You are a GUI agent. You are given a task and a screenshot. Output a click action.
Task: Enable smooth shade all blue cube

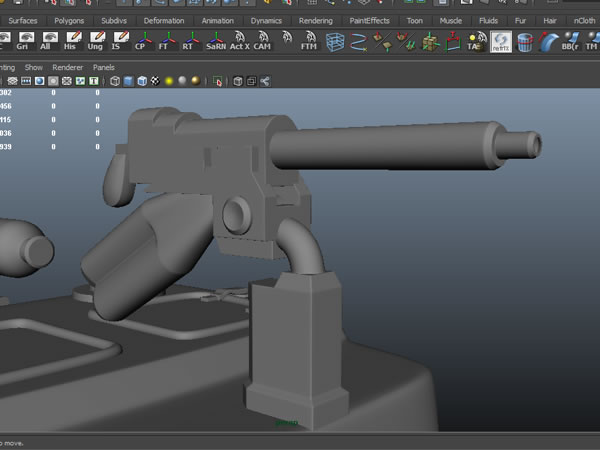tap(129, 81)
